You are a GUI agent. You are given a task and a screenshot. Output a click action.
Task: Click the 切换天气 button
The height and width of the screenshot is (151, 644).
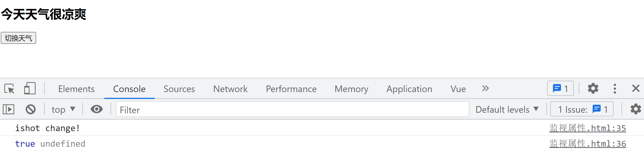[18, 38]
